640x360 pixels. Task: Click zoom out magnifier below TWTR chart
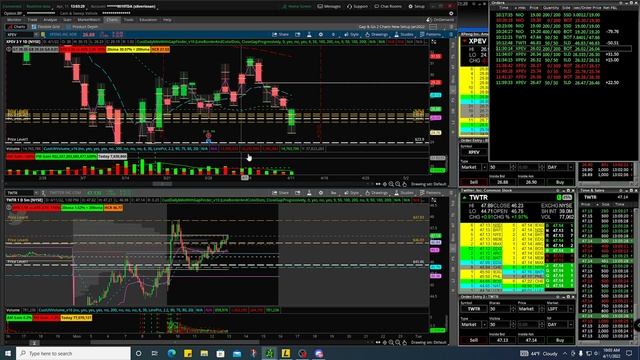click(x=398, y=343)
